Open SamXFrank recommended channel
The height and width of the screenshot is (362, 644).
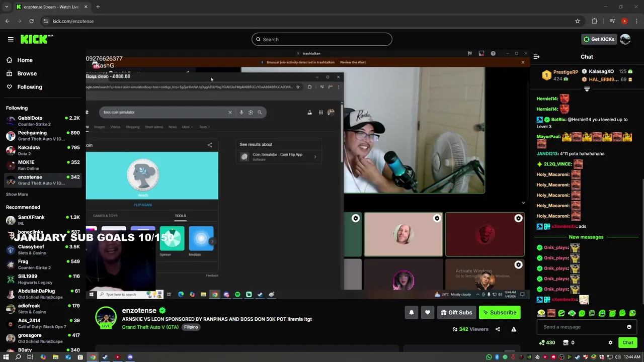tap(43, 220)
